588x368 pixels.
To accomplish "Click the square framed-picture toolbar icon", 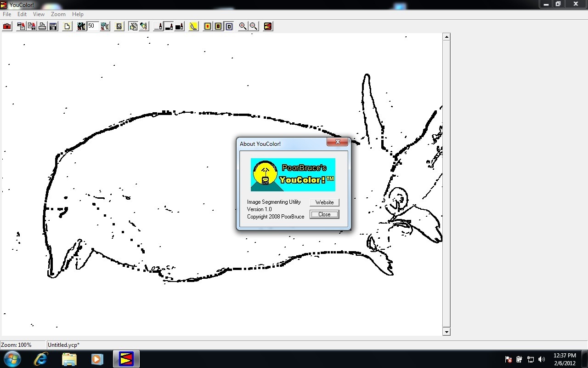I will click(119, 26).
